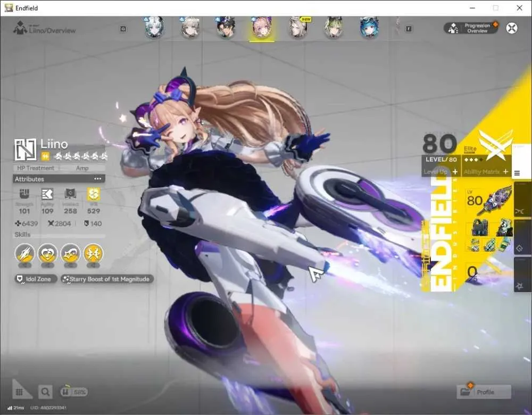
Task: Open the fully yellow ultimate skill icon
Action: pos(93,253)
